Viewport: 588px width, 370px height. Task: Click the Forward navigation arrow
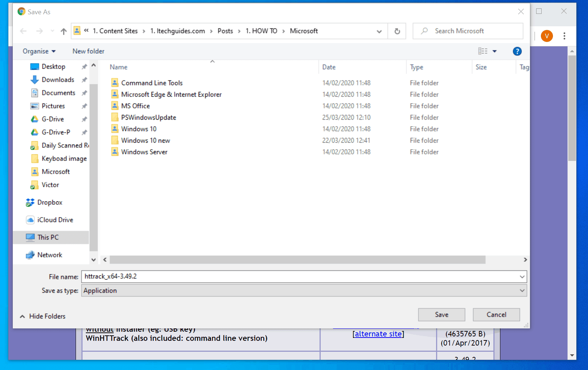tap(39, 31)
